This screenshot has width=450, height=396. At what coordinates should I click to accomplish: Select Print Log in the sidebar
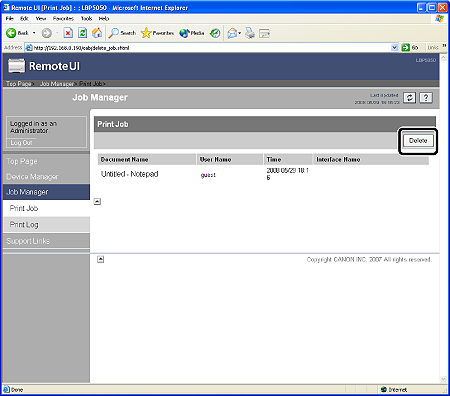point(24,225)
